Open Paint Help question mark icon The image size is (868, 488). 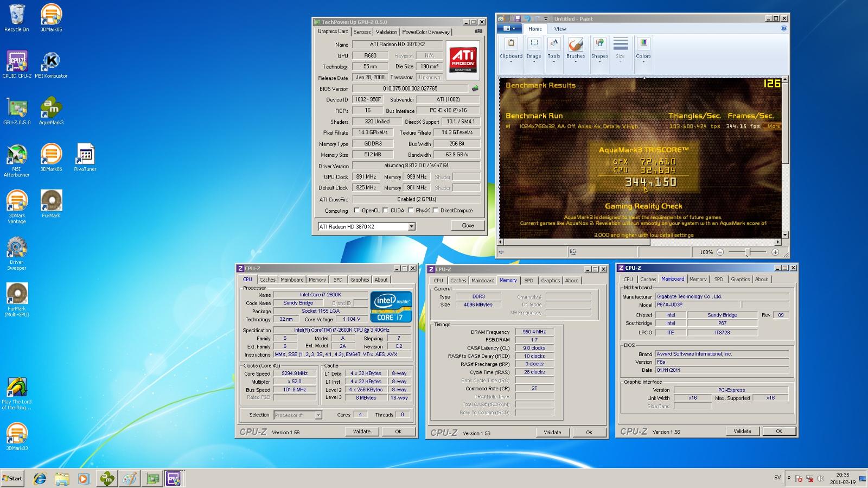tap(783, 29)
